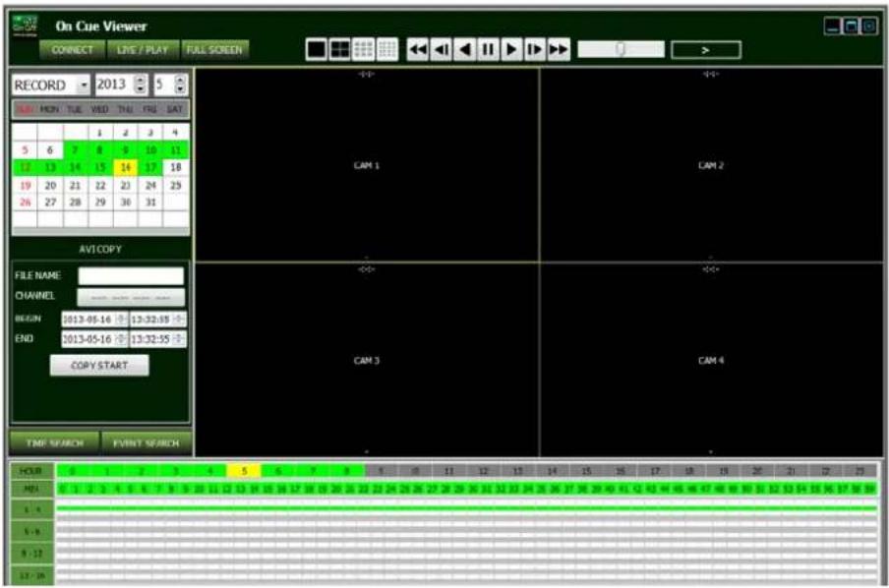
Task: Select minute 0 in the MIN row
Action: point(62,489)
